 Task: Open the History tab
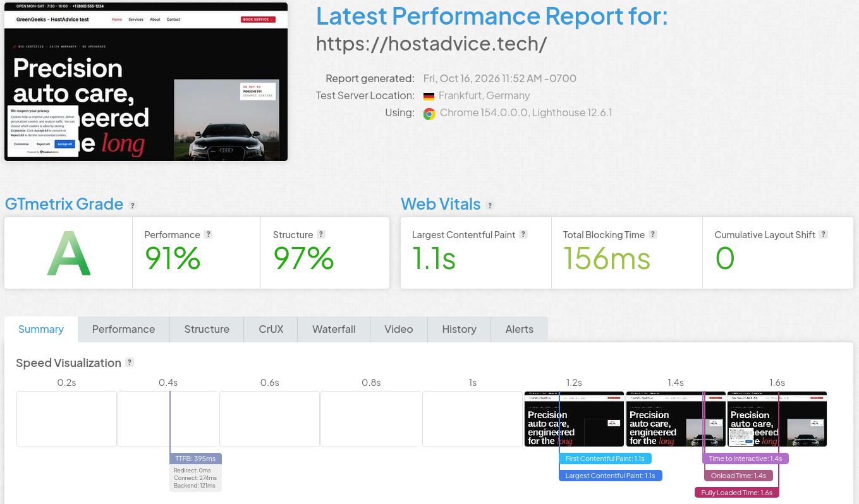[460, 329]
